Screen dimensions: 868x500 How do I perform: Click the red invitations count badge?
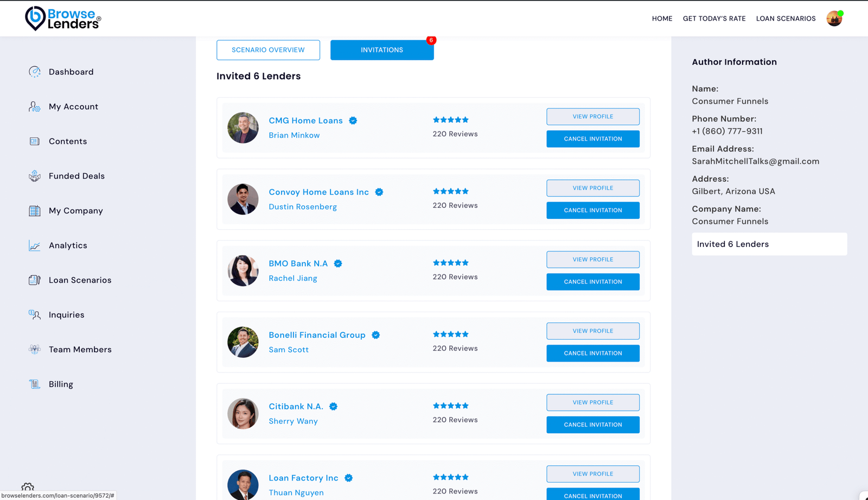tap(431, 40)
